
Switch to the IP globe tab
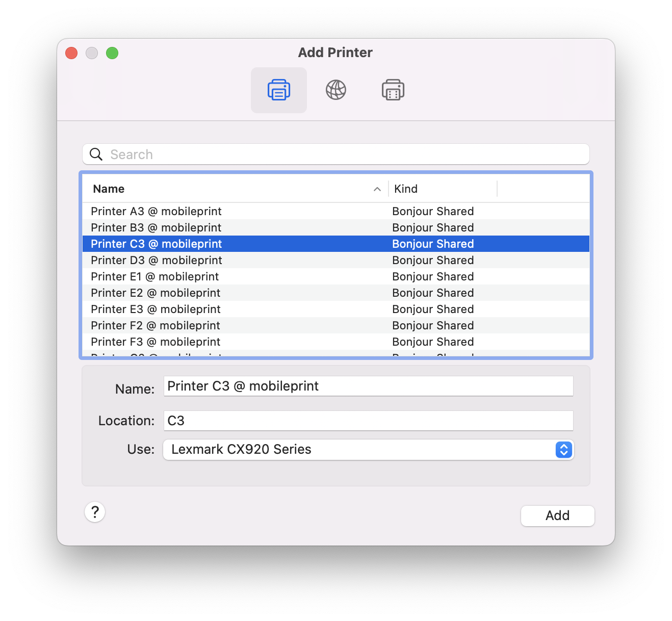pyautogui.click(x=336, y=90)
